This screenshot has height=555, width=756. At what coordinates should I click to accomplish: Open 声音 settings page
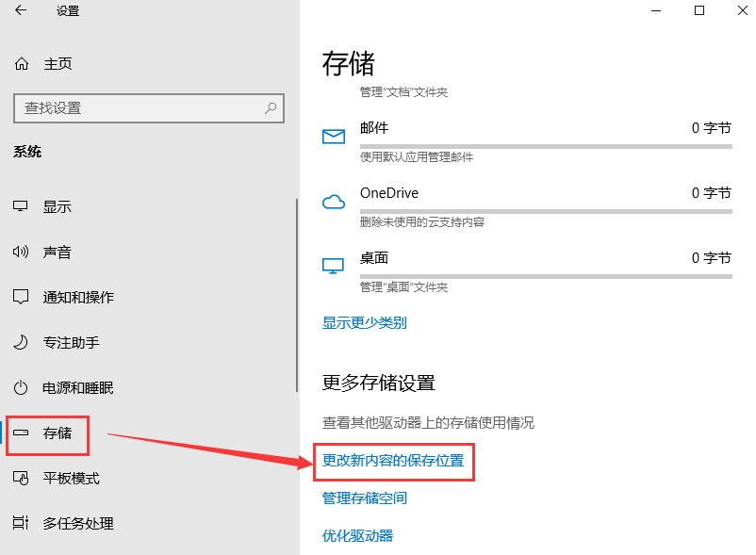pyautogui.click(x=57, y=252)
